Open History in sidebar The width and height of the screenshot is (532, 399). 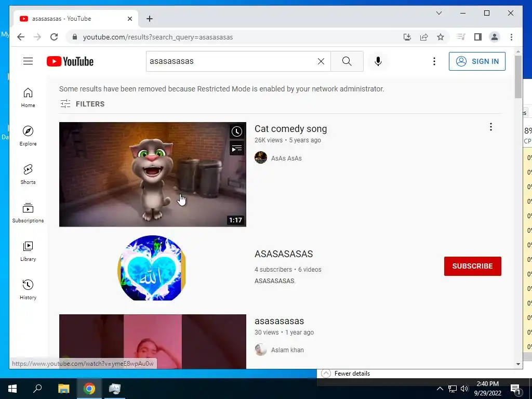(28, 289)
